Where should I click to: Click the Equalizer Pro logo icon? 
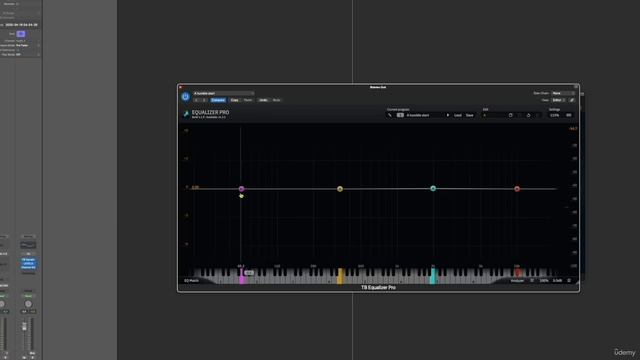(x=186, y=114)
